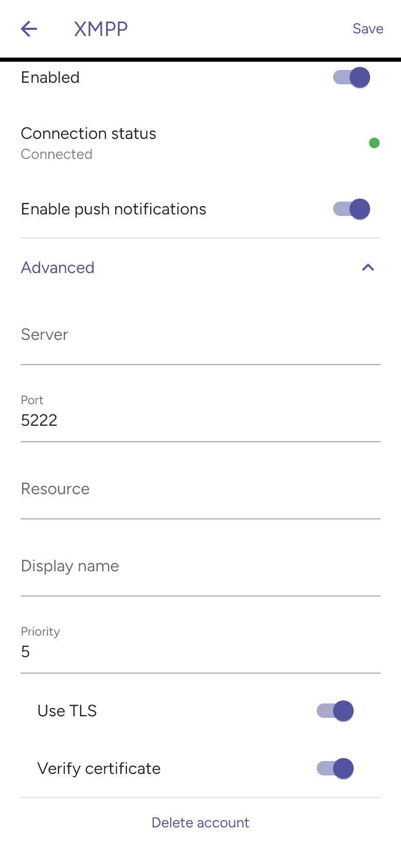Click the XMPP page title
401x868 pixels.
point(101,29)
